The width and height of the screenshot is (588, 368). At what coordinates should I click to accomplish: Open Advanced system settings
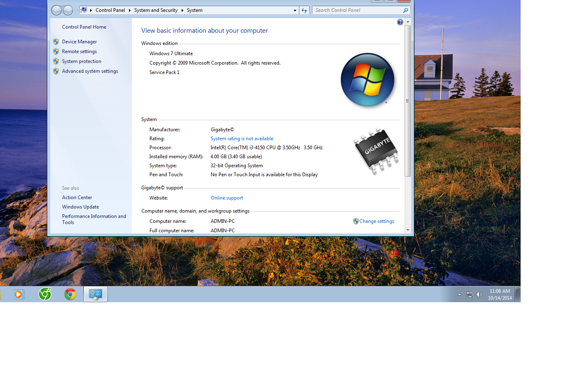point(90,71)
